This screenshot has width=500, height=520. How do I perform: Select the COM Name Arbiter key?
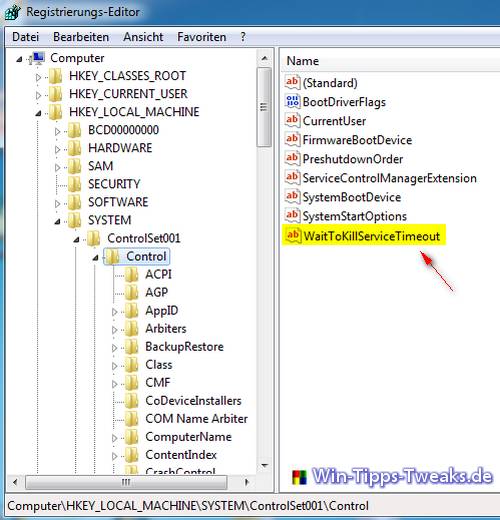[196, 419]
